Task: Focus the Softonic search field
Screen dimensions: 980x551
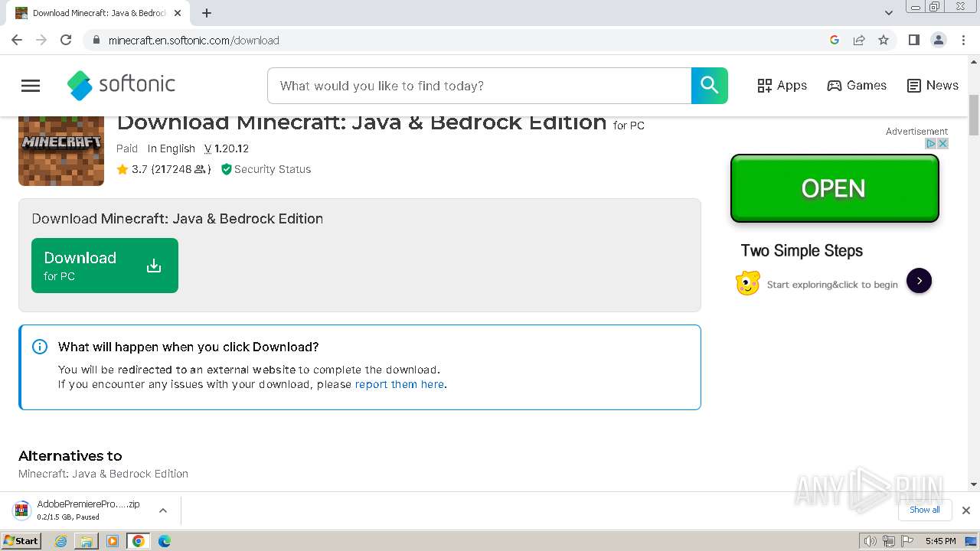Action: coord(479,86)
